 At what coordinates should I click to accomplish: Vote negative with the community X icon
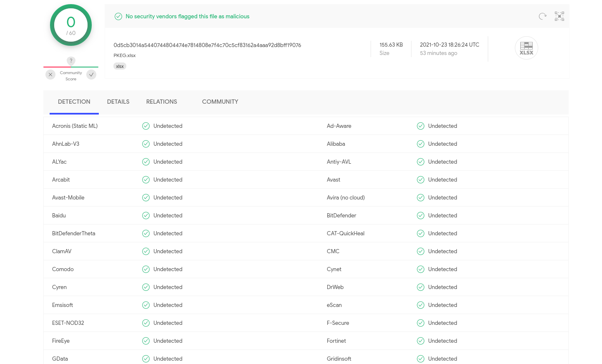pos(50,75)
